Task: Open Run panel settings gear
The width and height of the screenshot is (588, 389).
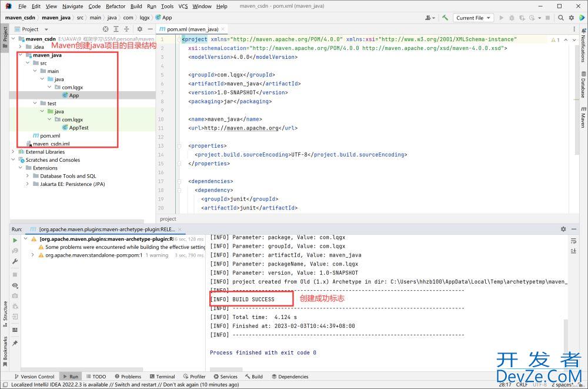Action: 563,229
